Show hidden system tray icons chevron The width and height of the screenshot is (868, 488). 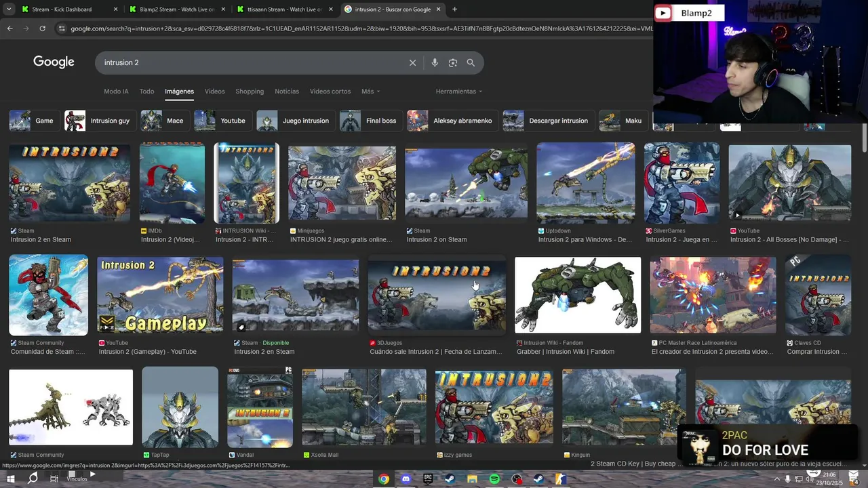point(776,479)
